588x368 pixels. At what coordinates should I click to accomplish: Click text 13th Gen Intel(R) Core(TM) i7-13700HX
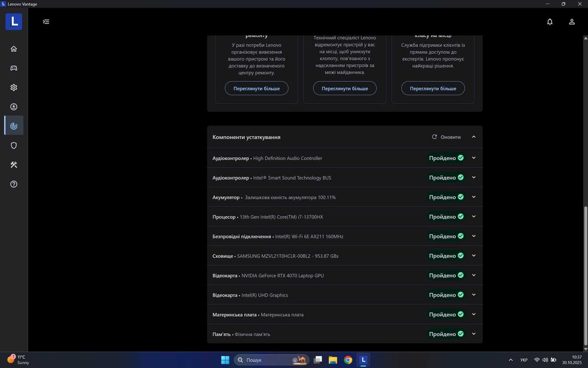point(281,217)
